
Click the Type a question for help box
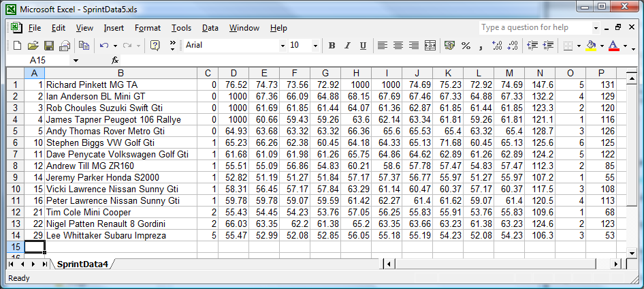[535, 27]
